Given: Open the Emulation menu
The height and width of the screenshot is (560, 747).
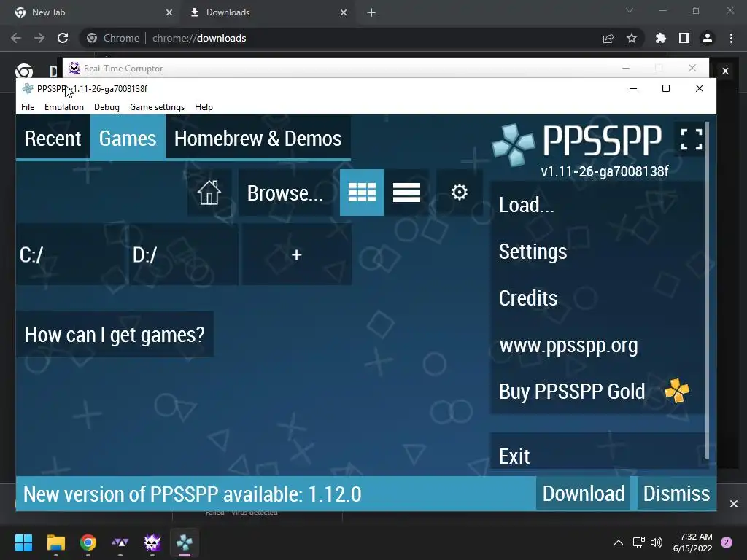Looking at the screenshot, I should click(x=64, y=107).
